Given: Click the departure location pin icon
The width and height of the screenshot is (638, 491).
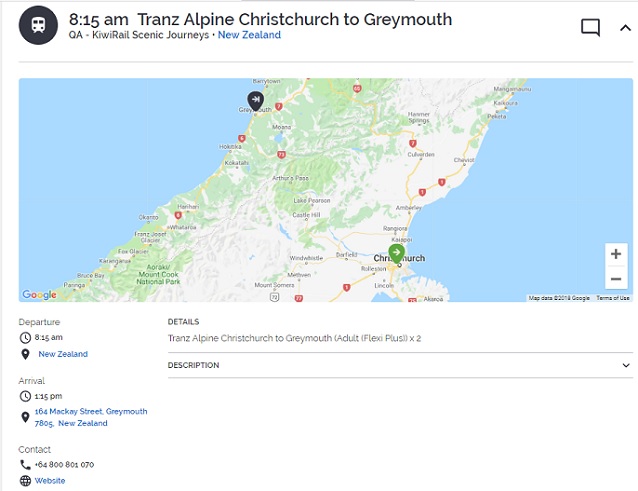Looking at the screenshot, I should point(25,354).
